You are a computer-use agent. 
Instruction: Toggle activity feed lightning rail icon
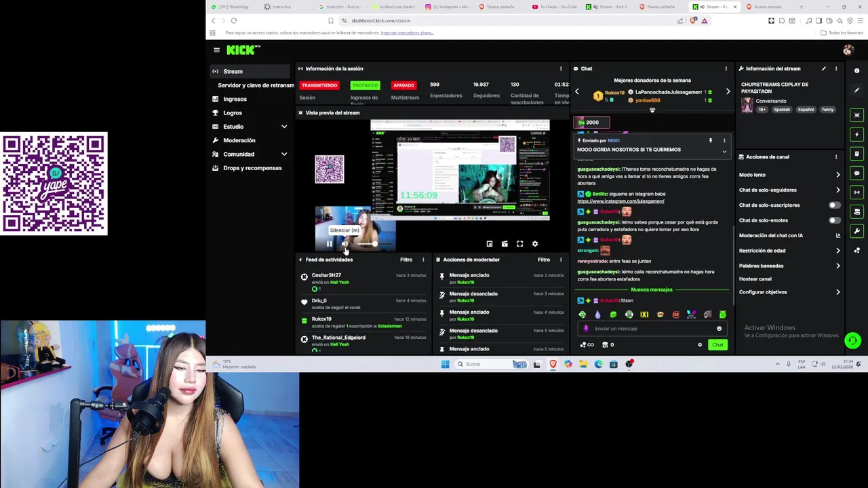(857, 134)
